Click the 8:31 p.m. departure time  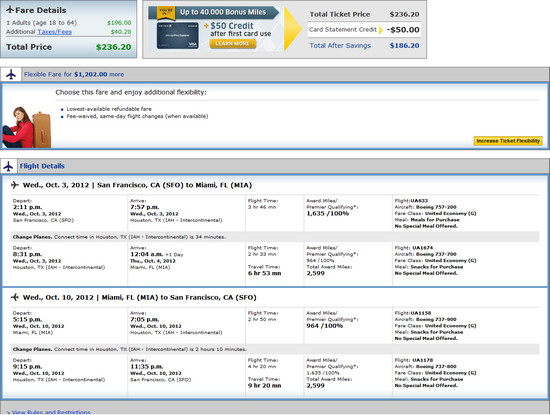(x=27, y=254)
